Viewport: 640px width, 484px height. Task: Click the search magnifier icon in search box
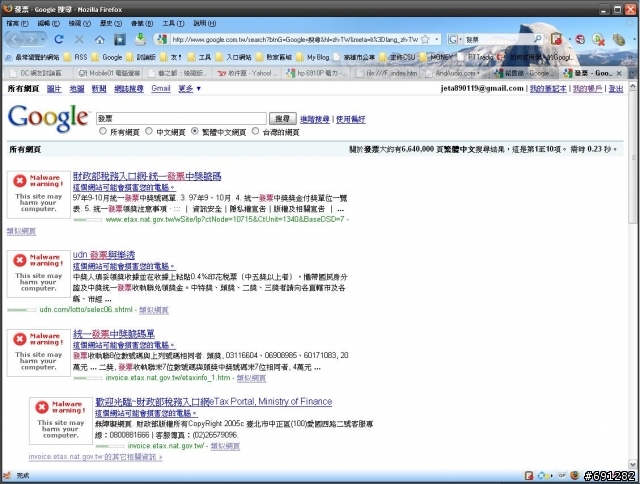point(538,39)
